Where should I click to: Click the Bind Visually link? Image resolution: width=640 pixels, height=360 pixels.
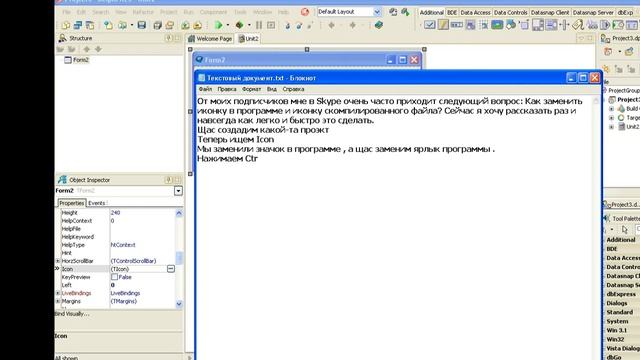pyautogui.click(x=72, y=314)
